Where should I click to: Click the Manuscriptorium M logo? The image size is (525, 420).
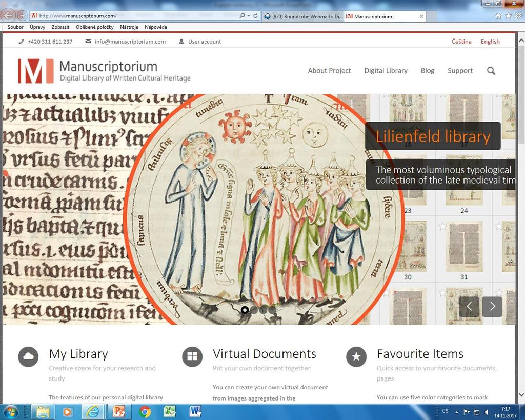pos(35,71)
